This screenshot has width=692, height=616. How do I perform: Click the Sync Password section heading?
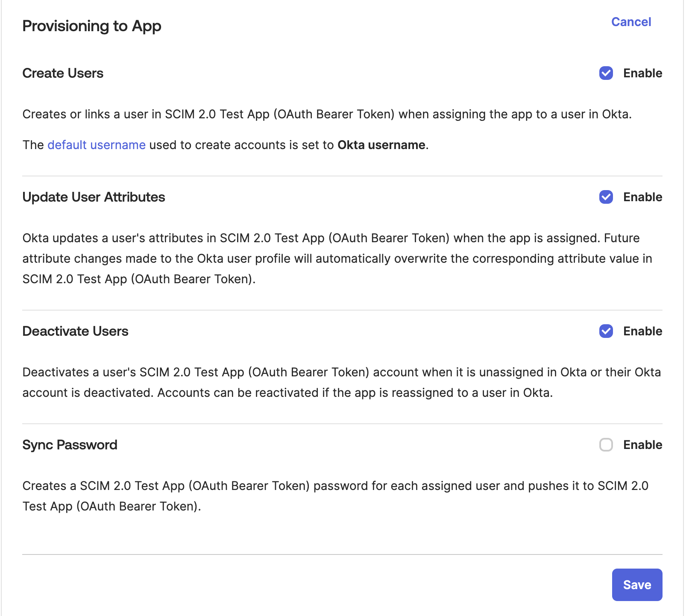coord(70,445)
